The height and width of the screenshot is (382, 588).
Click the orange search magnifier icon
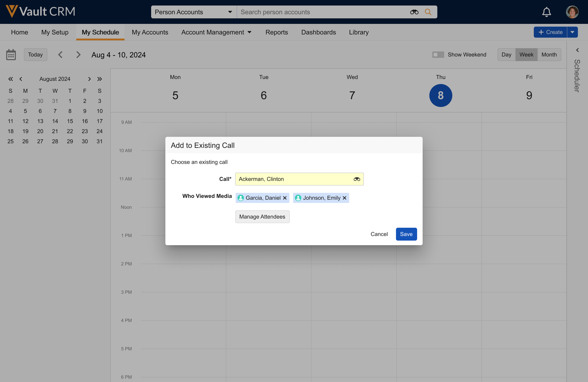[x=428, y=12]
